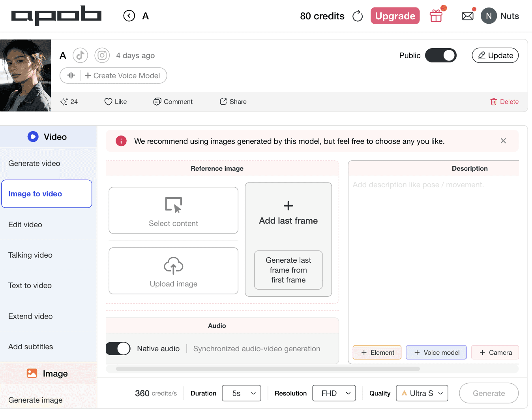The width and height of the screenshot is (532, 420).
Task: Open the Comment section
Action: coord(173,102)
